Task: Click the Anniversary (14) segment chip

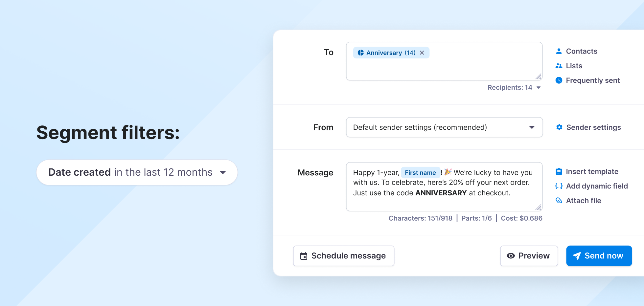Action: pos(391,53)
